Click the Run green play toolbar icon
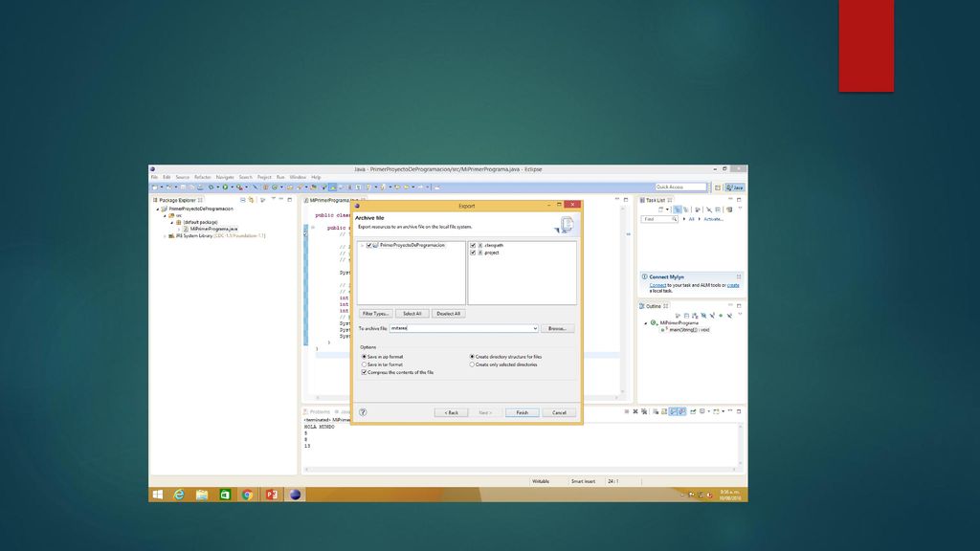The image size is (980, 551). (x=225, y=187)
